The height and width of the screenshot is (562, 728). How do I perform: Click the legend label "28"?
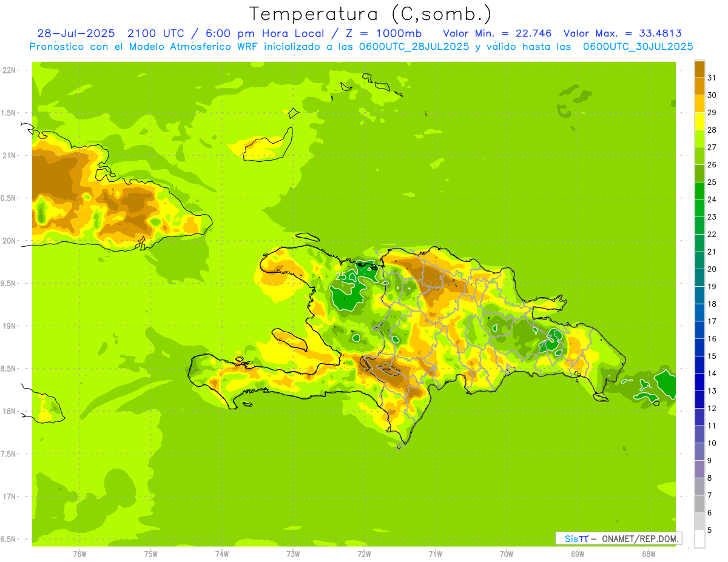click(712, 130)
